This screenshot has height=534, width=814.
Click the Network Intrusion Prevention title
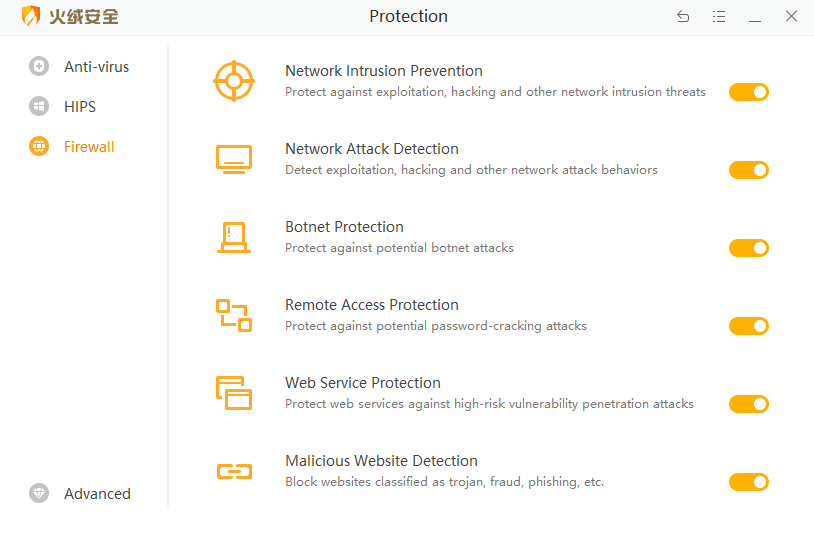point(384,71)
